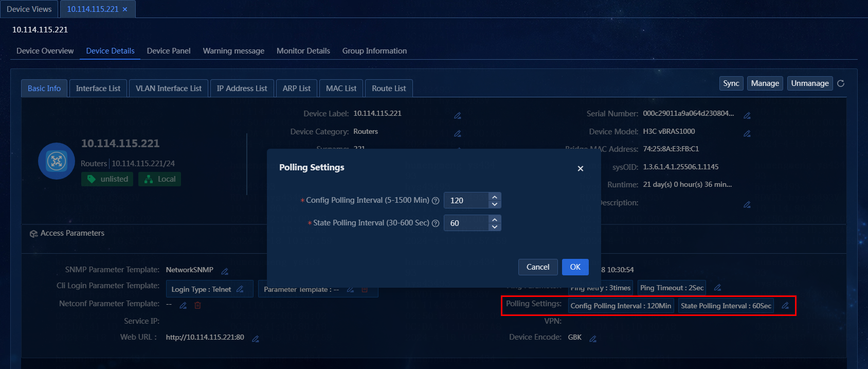Click the refresh icon beside Unmanage
Image resolution: width=868 pixels, height=369 pixels.
(841, 83)
